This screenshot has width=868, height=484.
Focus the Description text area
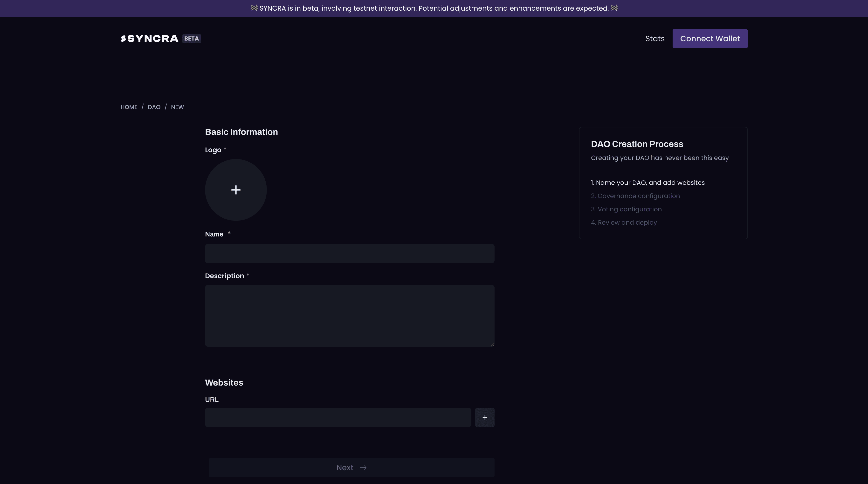click(349, 316)
